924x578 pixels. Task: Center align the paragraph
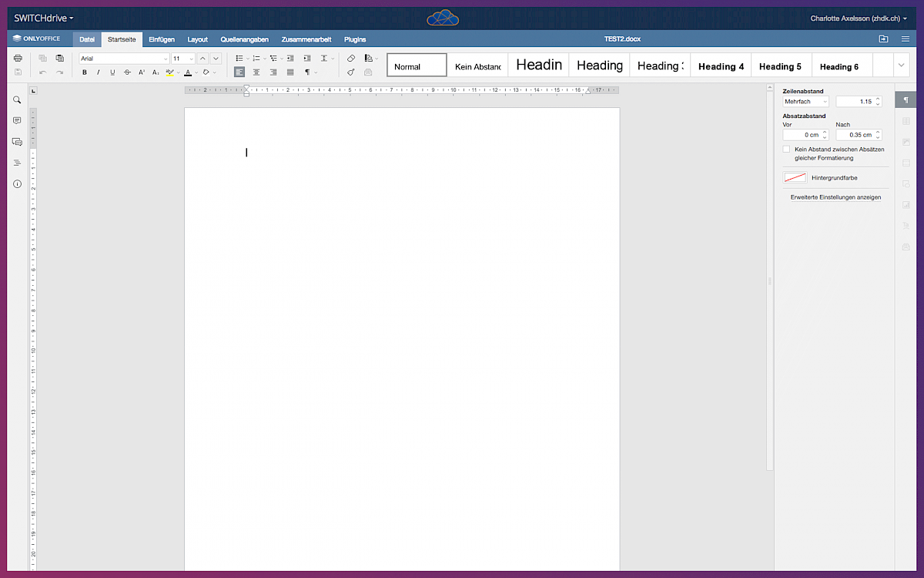coord(256,72)
